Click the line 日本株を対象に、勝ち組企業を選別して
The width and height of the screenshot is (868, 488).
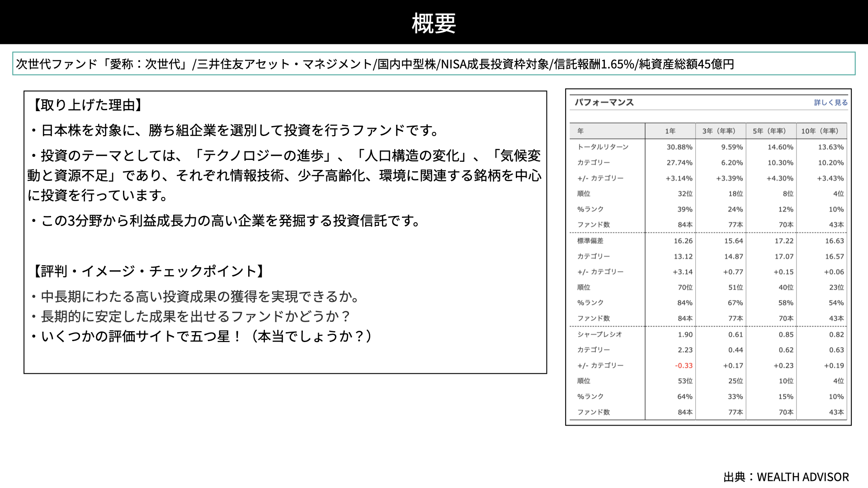click(235, 130)
